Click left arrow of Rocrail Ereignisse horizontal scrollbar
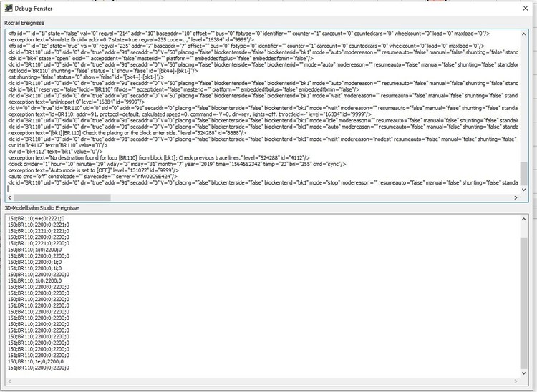537x392 pixels. point(9,197)
